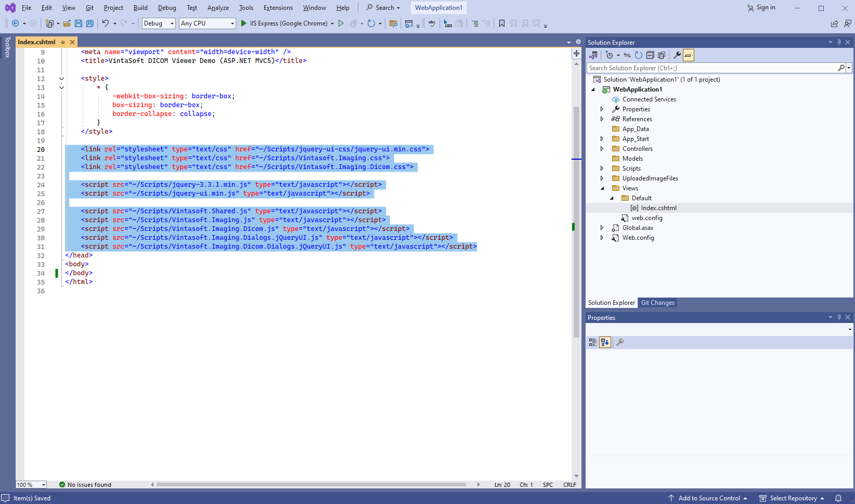855x504 pixels.
Task: Click Pending Changes Filter clock icon
Action: pos(610,55)
